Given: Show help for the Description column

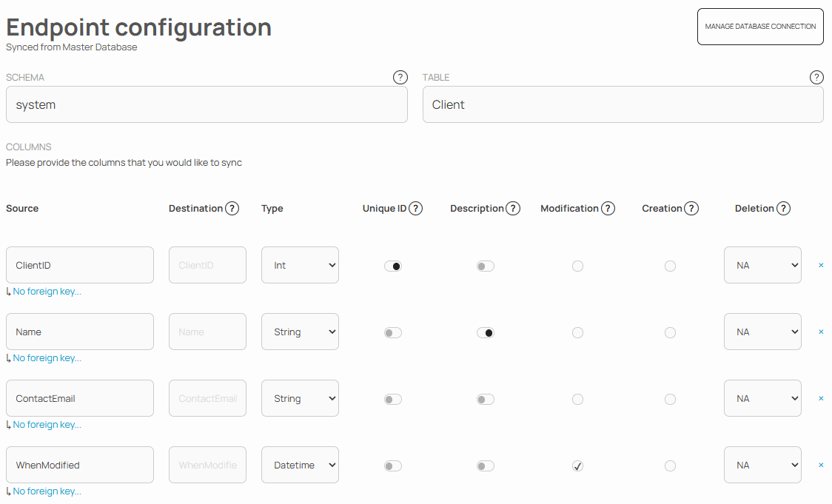Looking at the screenshot, I should tap(512, 209).
